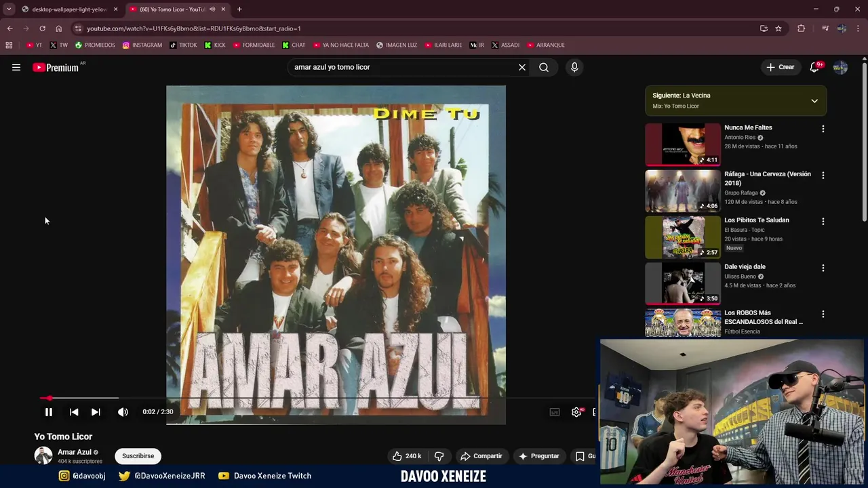Open Los Pibitos Te Saludan video title
Screen dimensions: 868x488
point(756,220)
